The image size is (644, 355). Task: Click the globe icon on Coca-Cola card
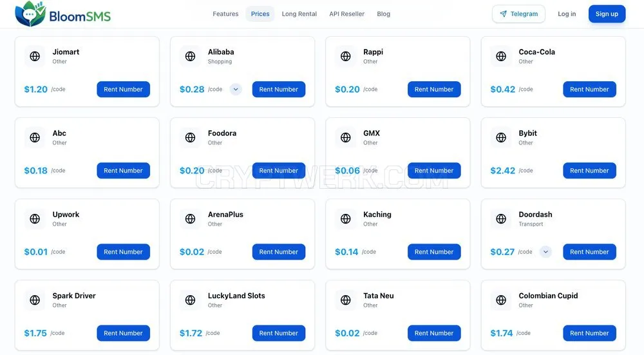(501, 56)
